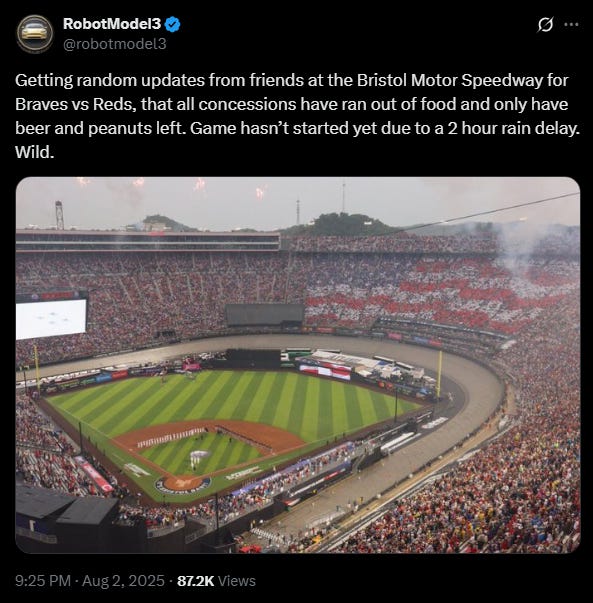Click the Aug 2, 2025 date
Image resolution: width=593 pixels, height=603 pixels.
pyautogui.click(x=123, y=581)
